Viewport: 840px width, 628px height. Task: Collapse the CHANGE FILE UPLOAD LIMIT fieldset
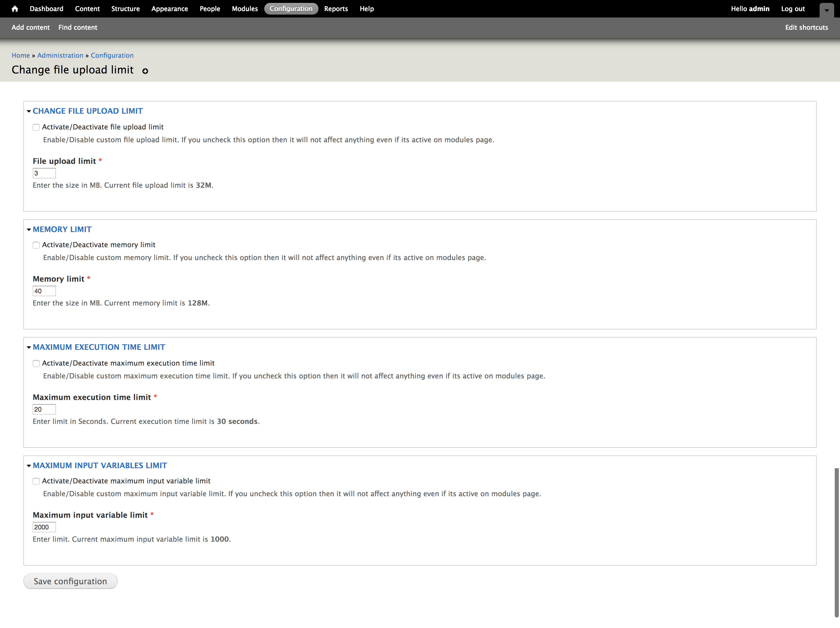[88, 111]
